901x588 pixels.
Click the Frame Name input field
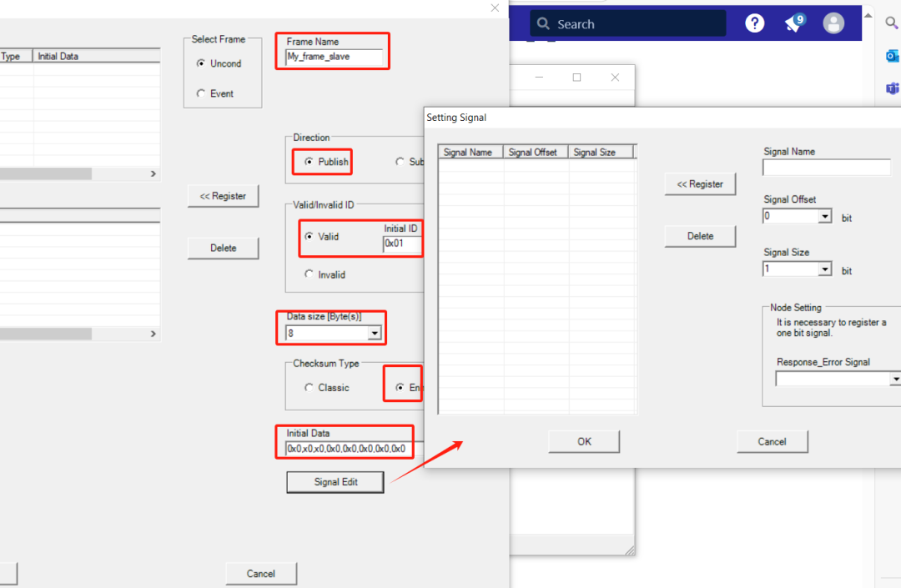(335, 57)
